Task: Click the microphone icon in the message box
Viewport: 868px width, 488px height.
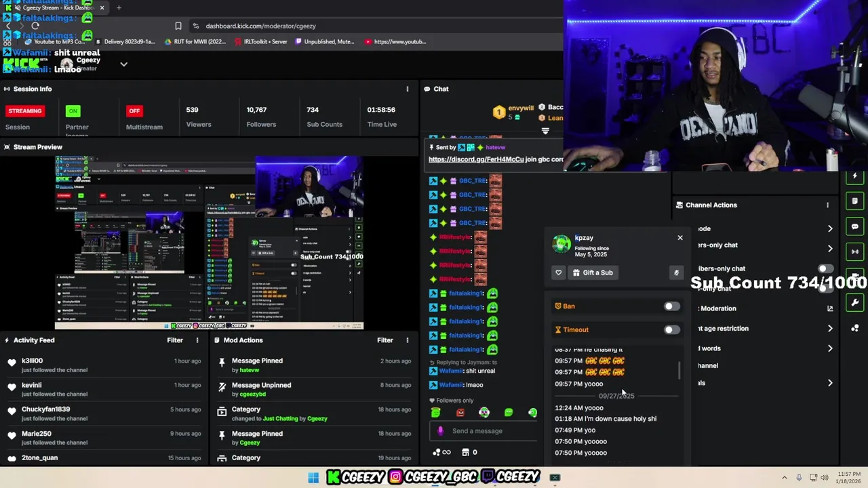Action: coord(440,431)
